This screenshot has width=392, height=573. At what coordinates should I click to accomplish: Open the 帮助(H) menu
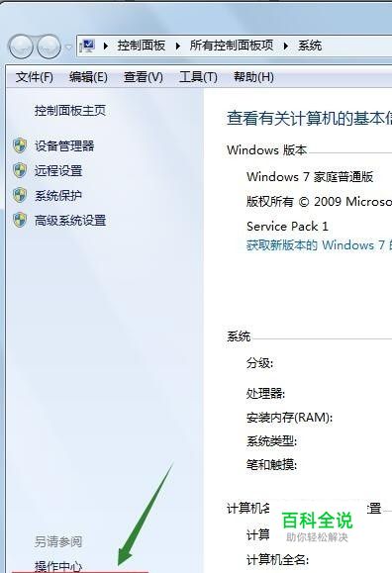point(253,77)
